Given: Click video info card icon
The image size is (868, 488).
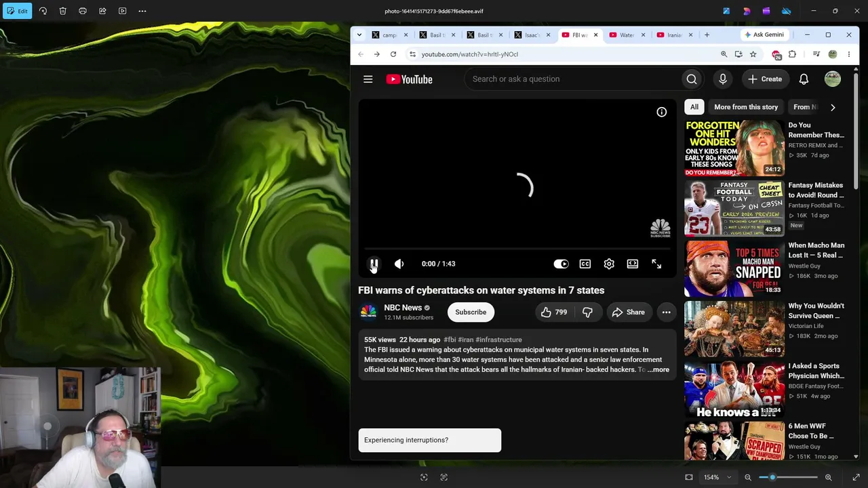Looking at the screenshot, I should (662, 112).
